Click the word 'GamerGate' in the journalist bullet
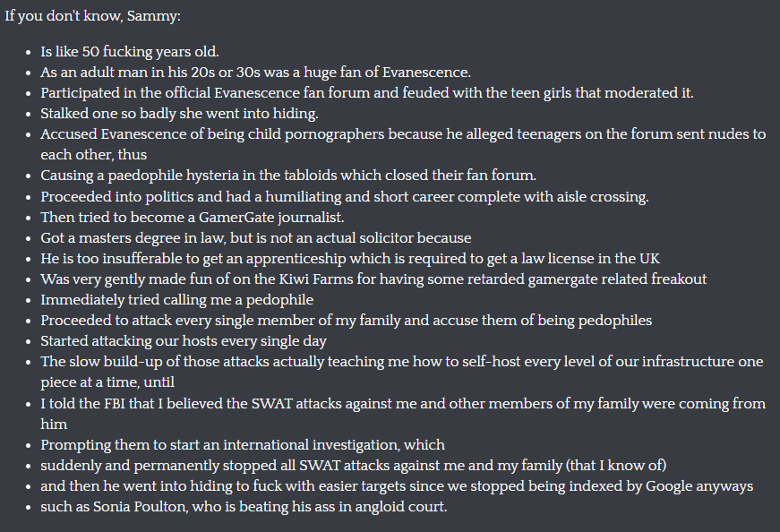This screenshot has width=780, height=532. click(236, 218)
